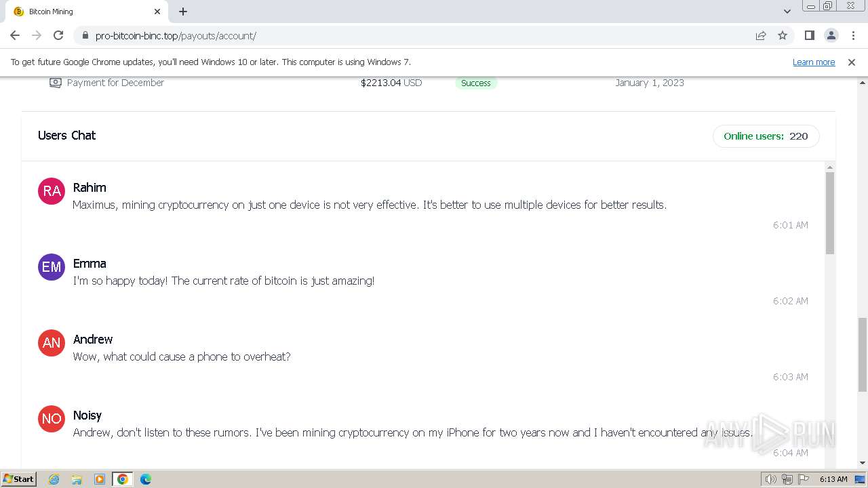Open Chrome's three-dot menu
868x488 pixels.
point(852,35)
